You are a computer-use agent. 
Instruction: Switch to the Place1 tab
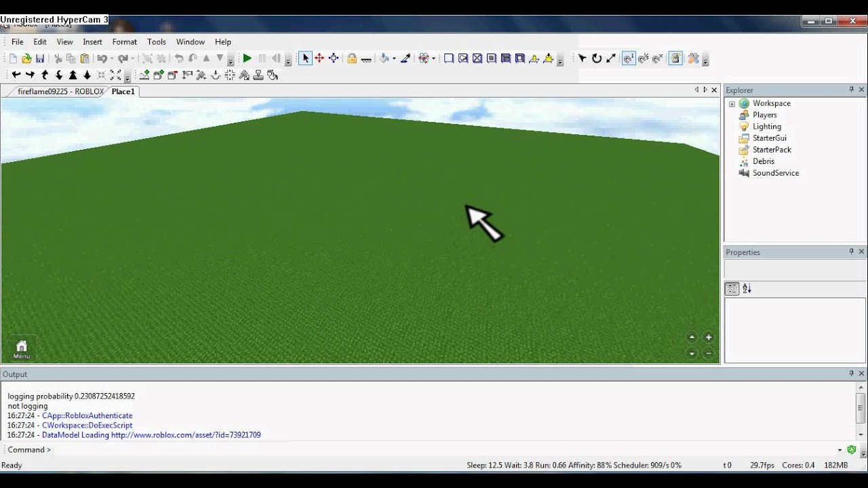(x=123, y=91)
